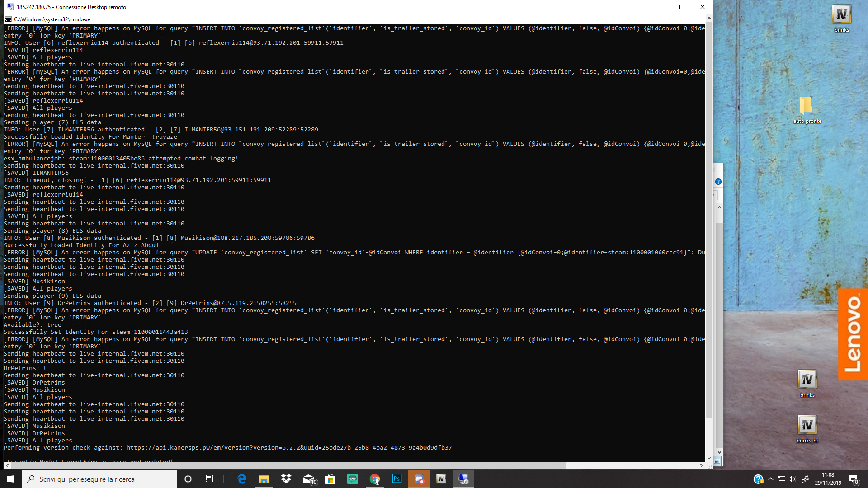Screen dimensions: 868x488
Task: Launch Dropbox from the taskbar
Action: (x=286, y=479)
